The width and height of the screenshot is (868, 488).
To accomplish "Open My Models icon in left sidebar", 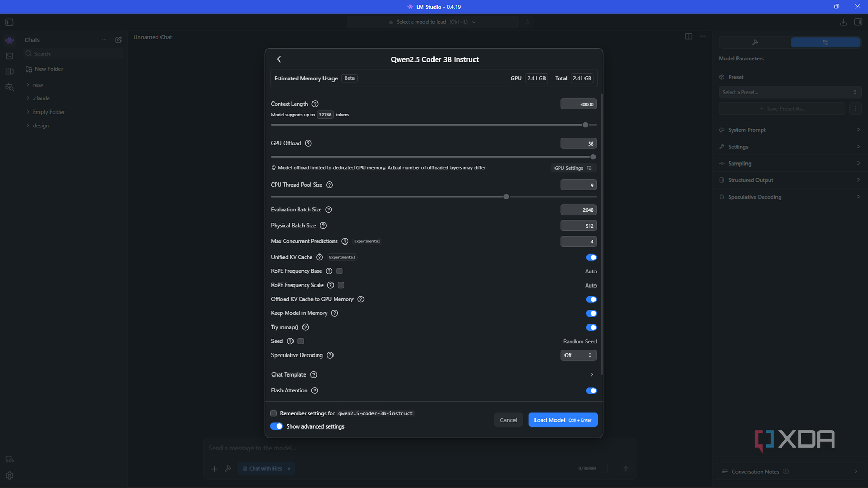I will tap(9, 72).
